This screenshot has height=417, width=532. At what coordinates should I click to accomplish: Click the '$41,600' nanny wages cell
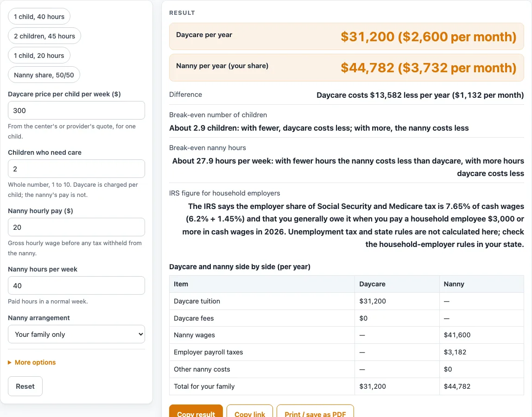(457, 335)
